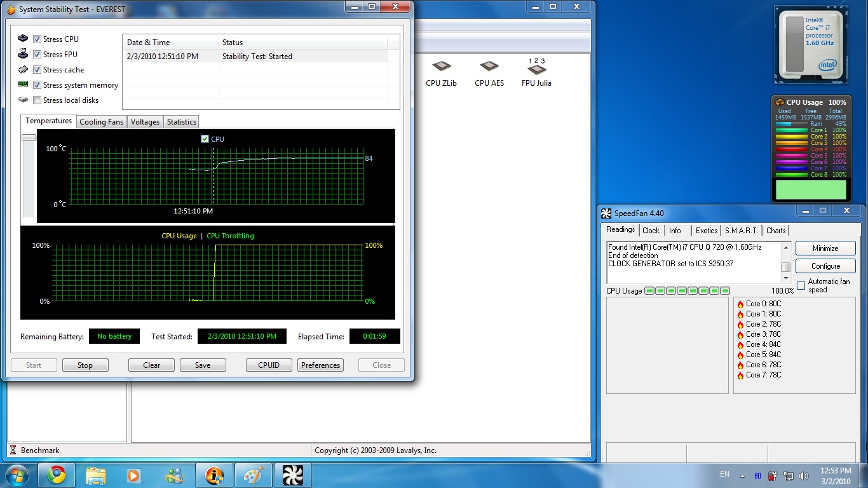Click the 'Core 5: 84C' reading

click(x=763, y=355)
